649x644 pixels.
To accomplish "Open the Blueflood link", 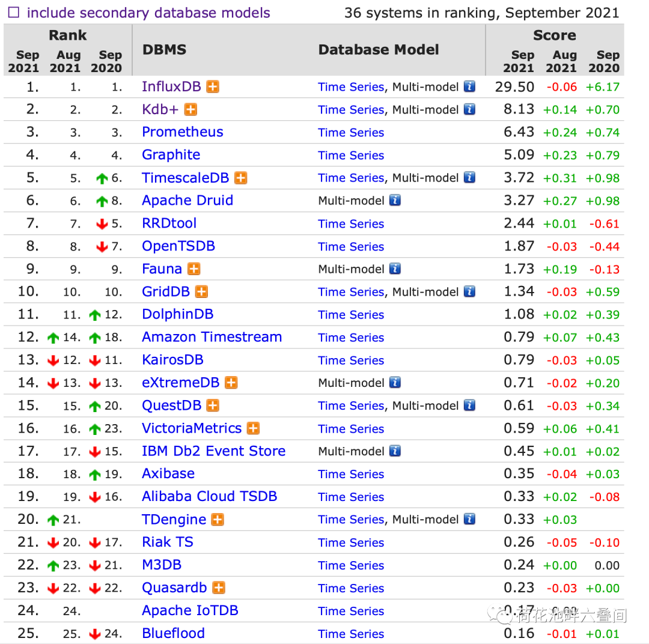I will [174, 633].
